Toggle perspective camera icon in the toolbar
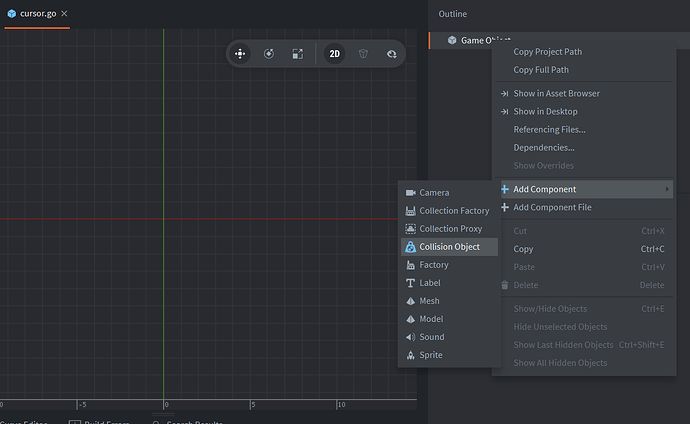 (x=363, y=54)
